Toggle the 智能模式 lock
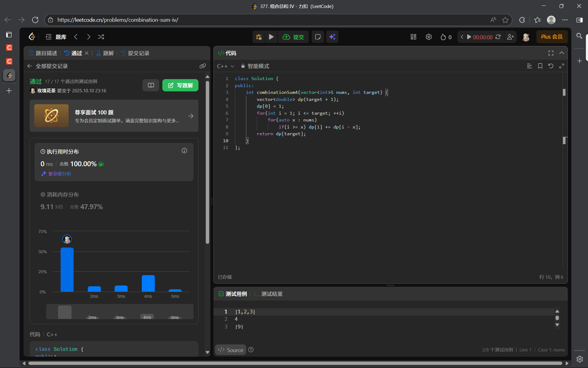 coord(243,66)
